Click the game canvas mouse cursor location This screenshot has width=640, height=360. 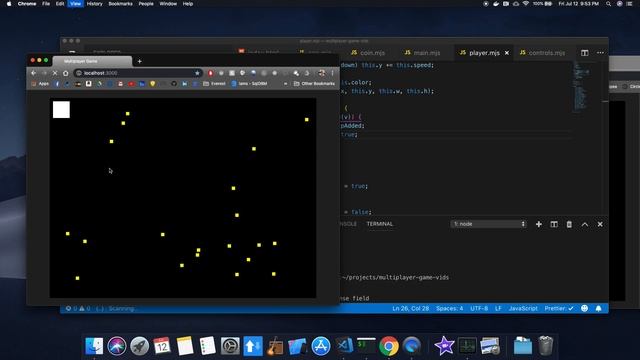point(110,171)
